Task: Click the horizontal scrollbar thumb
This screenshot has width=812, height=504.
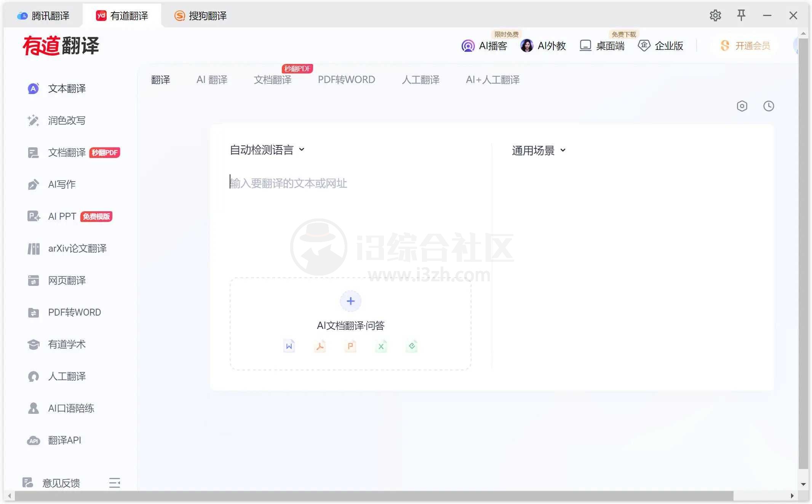Action: (x=374, y=496)
